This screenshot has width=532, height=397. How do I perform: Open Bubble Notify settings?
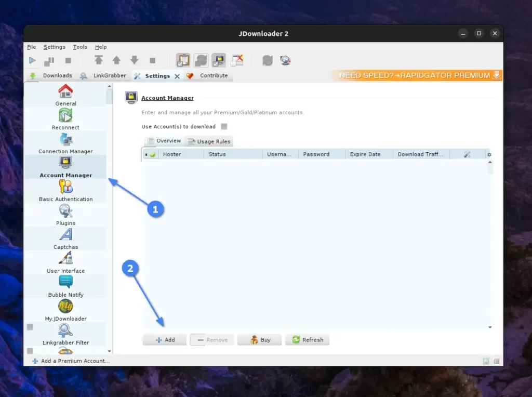(65, 286)
